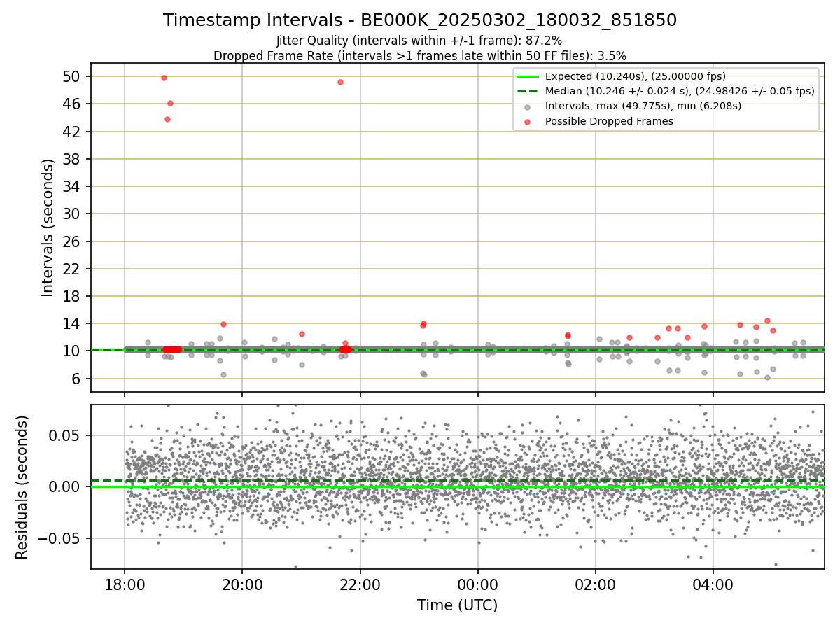Image resolution: width=840 pixels, height=630 pixels.
Task: Click the gray dot marker in legend
Action: 527,107
